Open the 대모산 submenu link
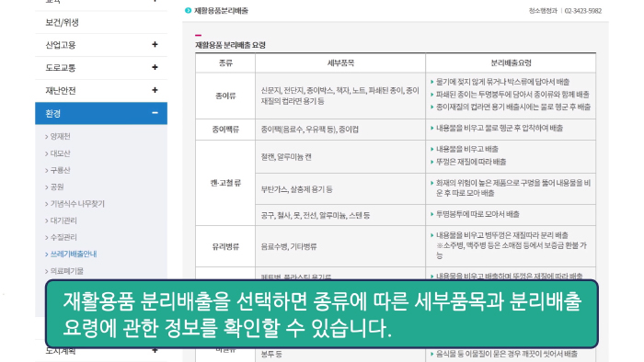Viewport: 644px width, 362px height. (60, 153)
